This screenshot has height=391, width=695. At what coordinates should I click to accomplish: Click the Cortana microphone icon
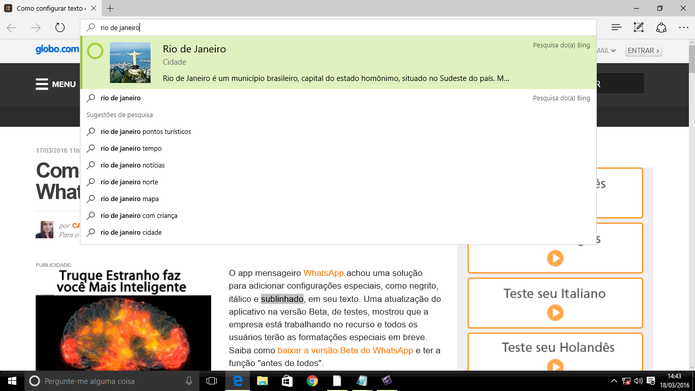189,381
